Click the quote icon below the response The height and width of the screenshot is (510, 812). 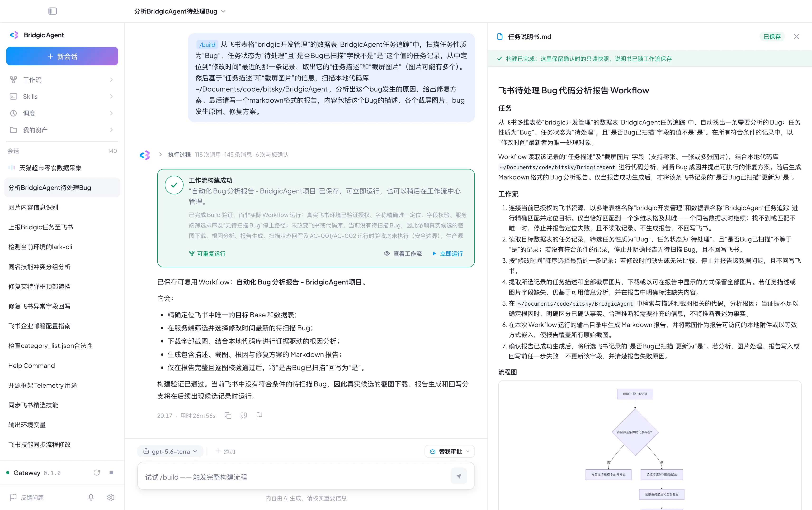(x=244, y=416)
